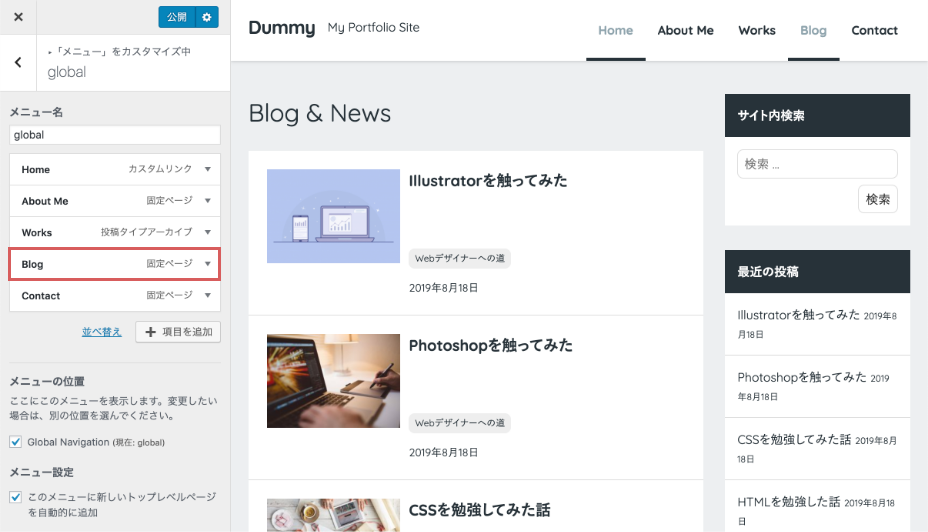Open publish settings gear icon
This screenshot has width=928, height=532.
[x=207, y=17]
